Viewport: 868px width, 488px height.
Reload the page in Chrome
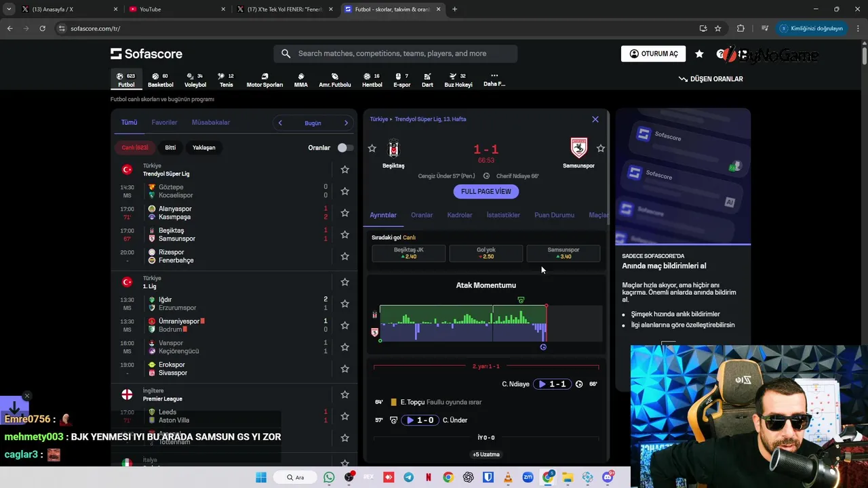point(42,28)
